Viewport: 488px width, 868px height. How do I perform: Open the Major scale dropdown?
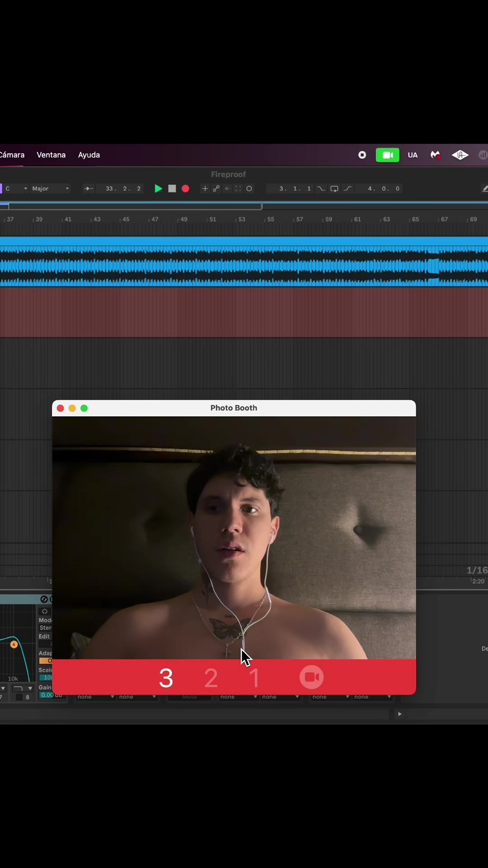(x=50, y=189)
